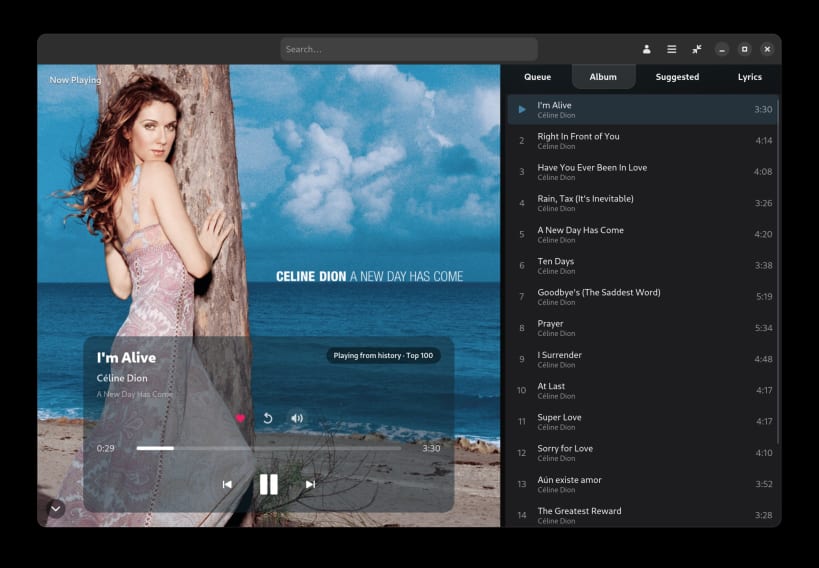Click duration 5:19 of Goodbye's

point(764,297)
